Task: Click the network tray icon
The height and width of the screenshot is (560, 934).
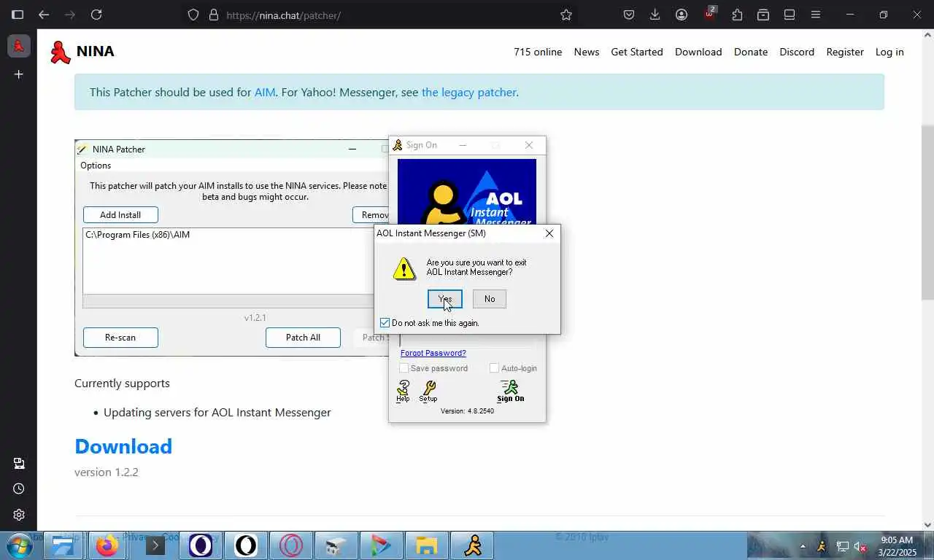Action: click(842, 546)
